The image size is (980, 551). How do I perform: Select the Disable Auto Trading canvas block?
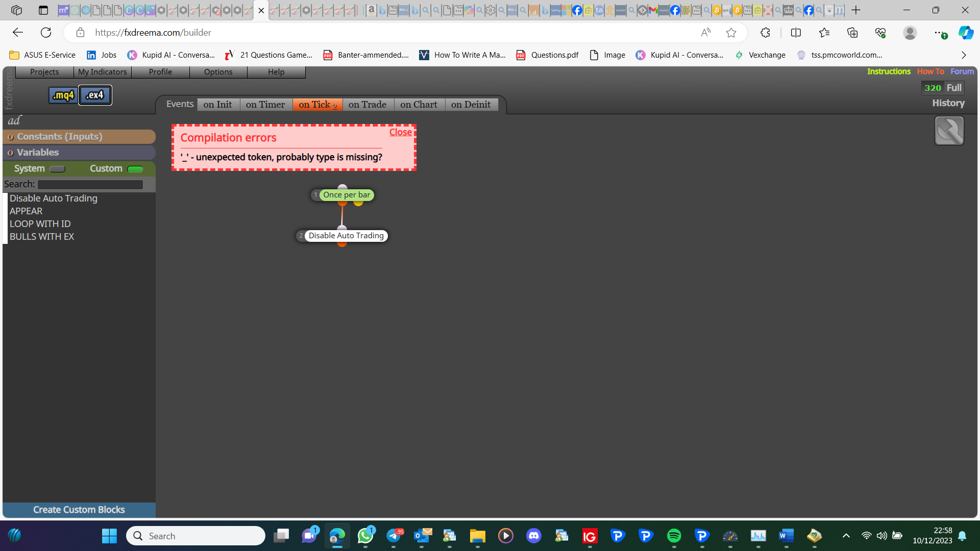[346, 236]
